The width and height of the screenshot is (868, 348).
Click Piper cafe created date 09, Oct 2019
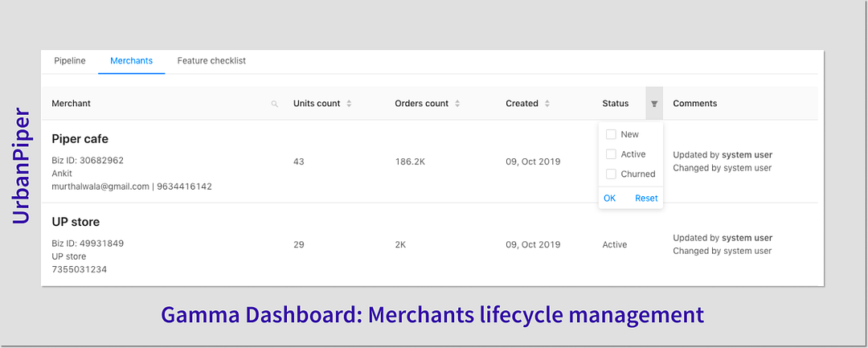coord(533,162)
